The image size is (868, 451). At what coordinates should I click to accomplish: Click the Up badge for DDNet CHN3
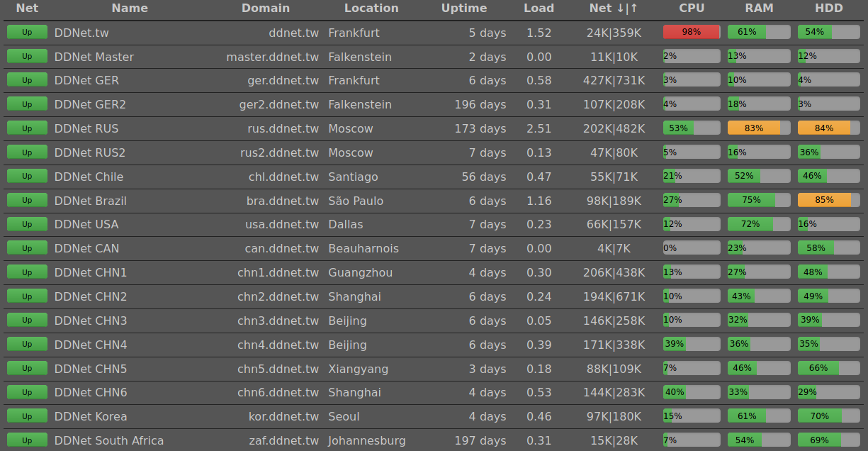coord(27,321)
